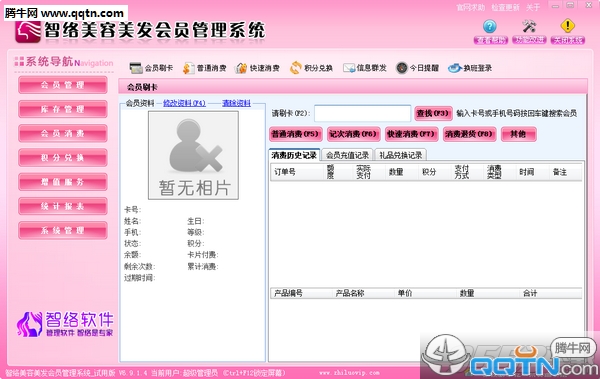Open 库存管理 in the navigation sidebar
The height and width of the screenshot is (379, 600).
point(63,109)
